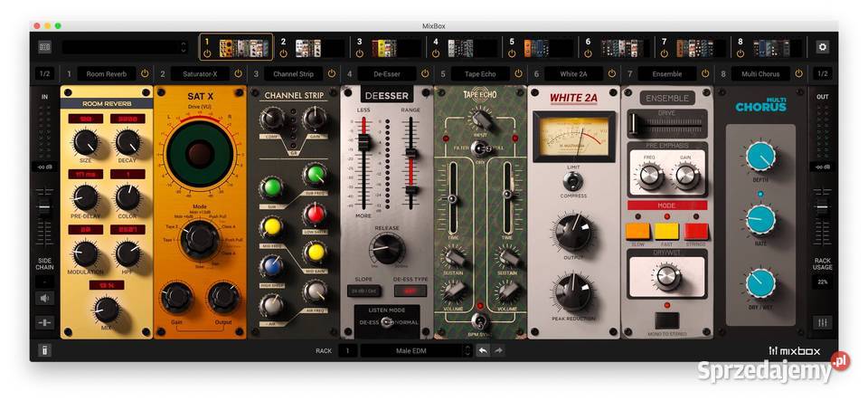Click the Room Reverb MIX knob
This screenshot has height=401, width=868.
[x=107, y=309]
